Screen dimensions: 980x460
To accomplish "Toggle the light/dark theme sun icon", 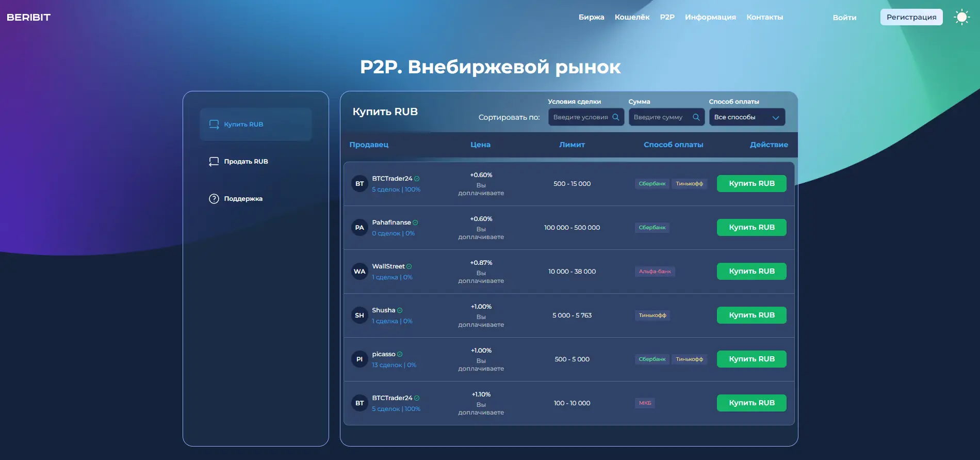I will [961, 17].
